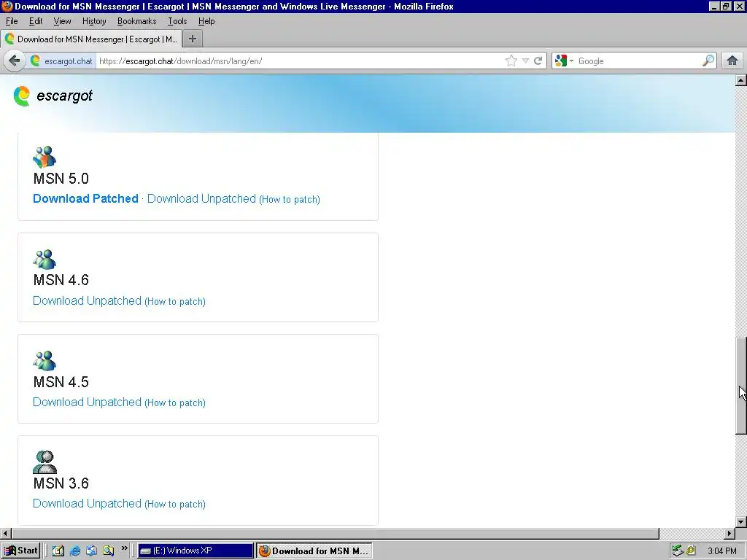Click into the Google search field
The height and width of the screenshot is (560, 747).
(x=638, y=61)
